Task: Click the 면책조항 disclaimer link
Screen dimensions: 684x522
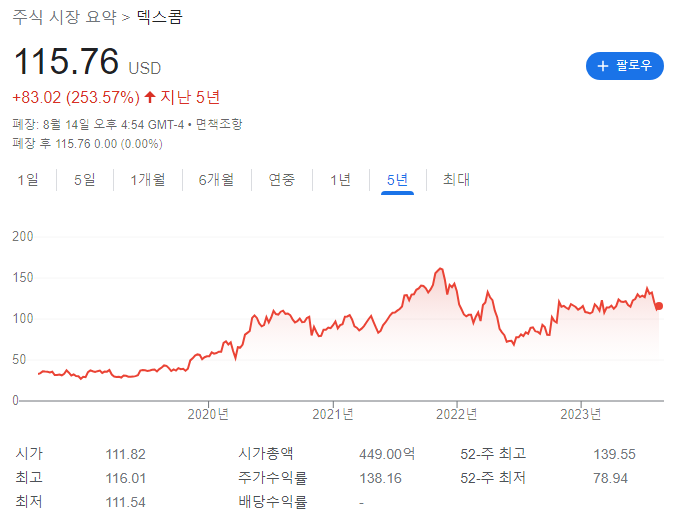Action: coord(219,125)
